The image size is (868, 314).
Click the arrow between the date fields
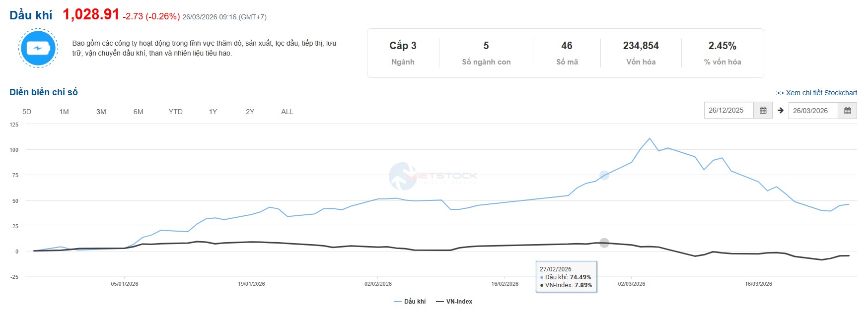coord(781,110)
